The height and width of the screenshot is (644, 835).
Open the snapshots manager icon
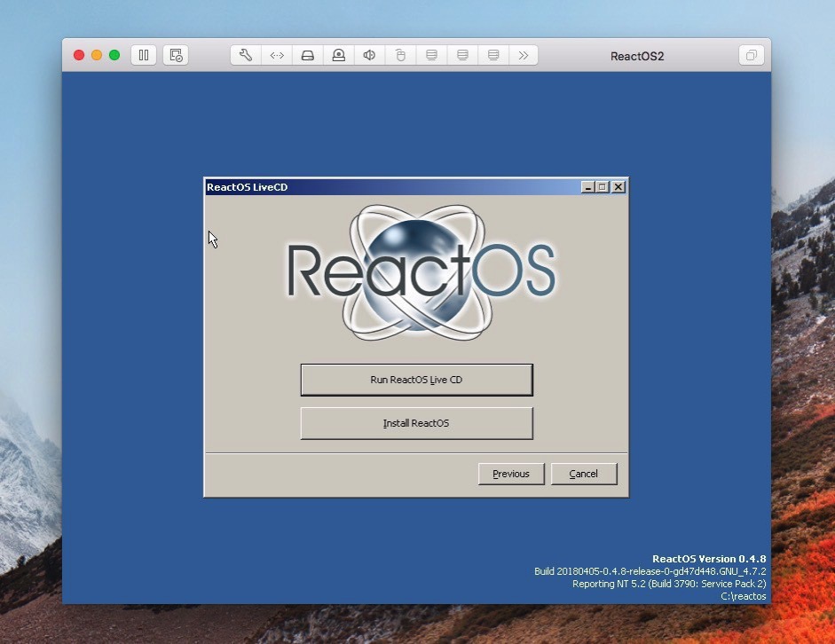point(176,55)
